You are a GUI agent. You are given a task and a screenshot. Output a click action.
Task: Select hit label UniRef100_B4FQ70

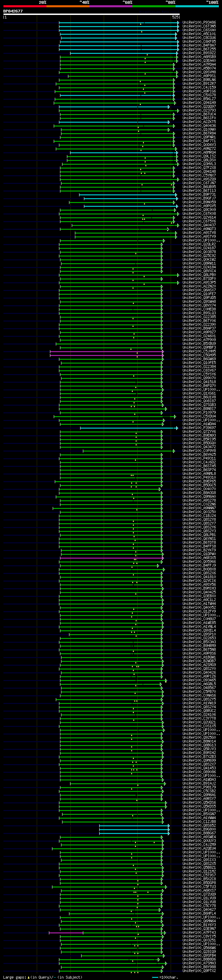(x=199, y=386)
